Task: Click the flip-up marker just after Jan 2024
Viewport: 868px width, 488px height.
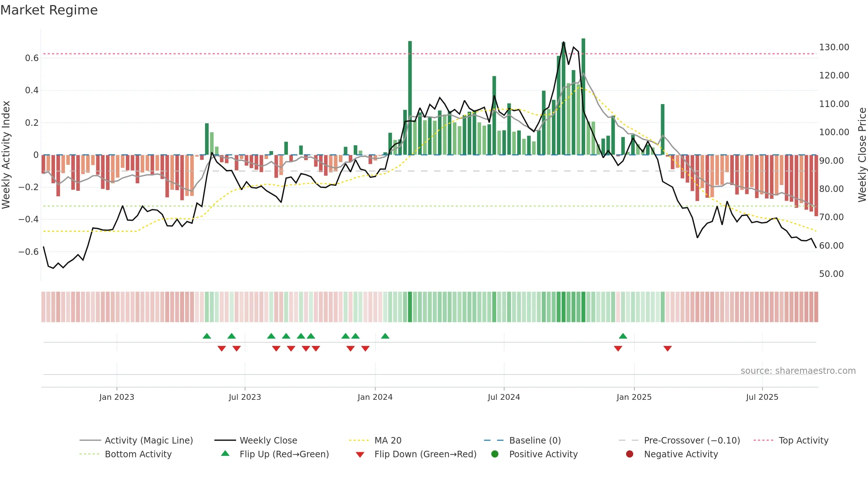Action: 385,336
